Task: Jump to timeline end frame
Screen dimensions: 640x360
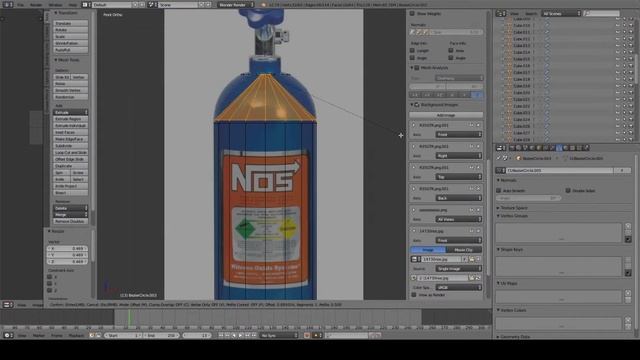Action: coord(254,336)
